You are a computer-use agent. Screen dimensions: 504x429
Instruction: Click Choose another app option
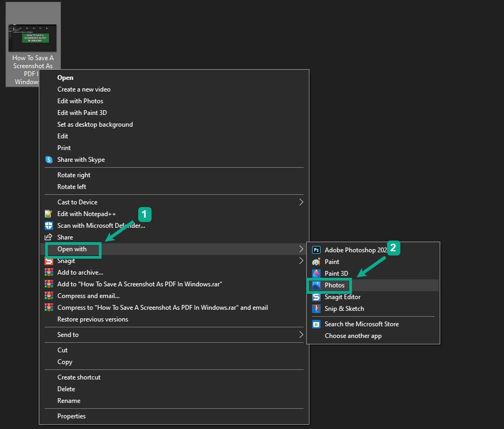click(x=353, y=335)
